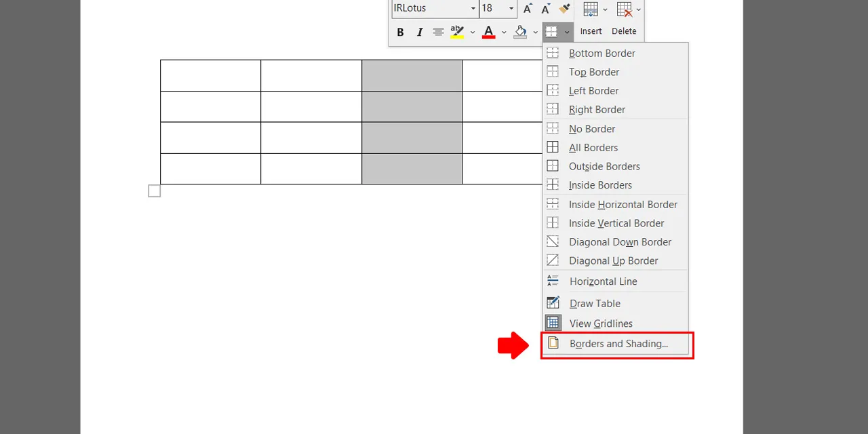Image resolution: width=868 pixels, height=434 pixels.
Task: Open the font name IRLotus dropdown
Action: pos(473,9)
